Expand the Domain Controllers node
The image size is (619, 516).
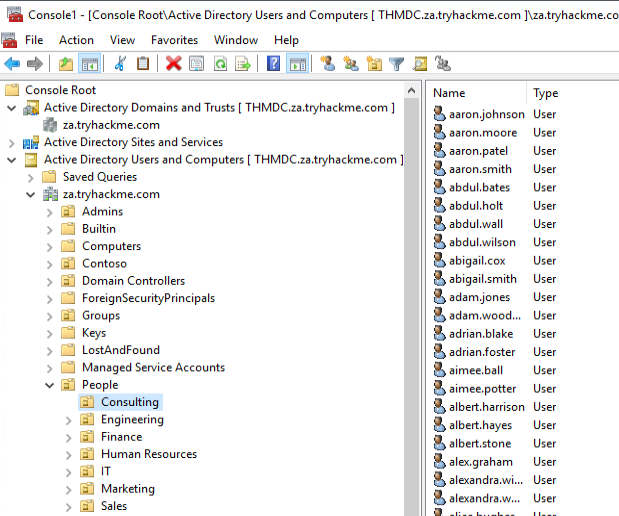click(50, 281)
